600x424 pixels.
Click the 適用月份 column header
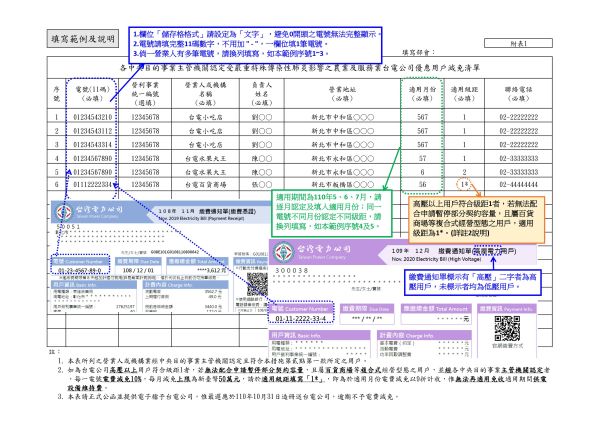pos(422,94)
